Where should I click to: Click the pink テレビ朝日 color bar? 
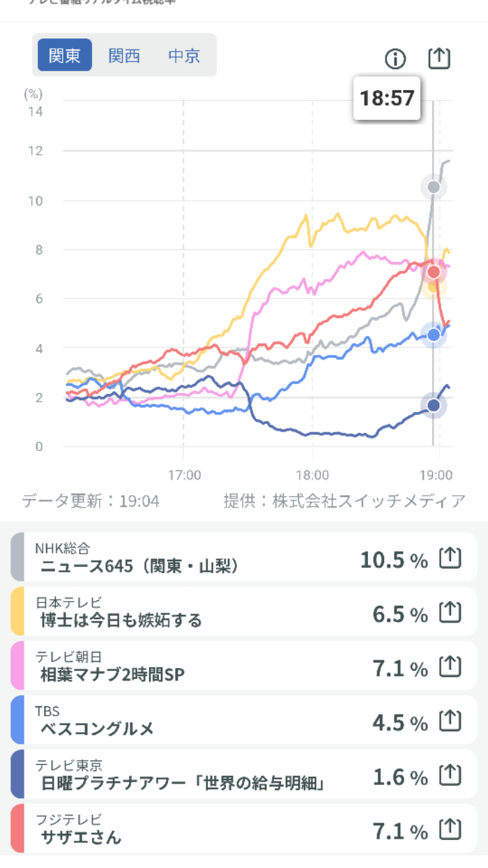click(x=17, y=666)
